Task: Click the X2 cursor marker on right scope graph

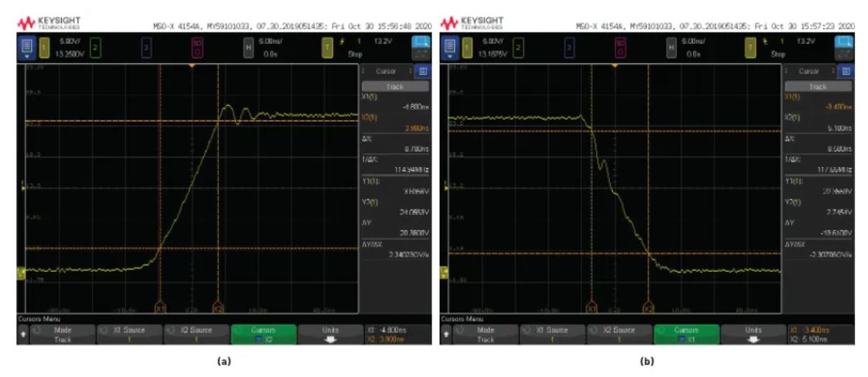Action: [648, 307]
